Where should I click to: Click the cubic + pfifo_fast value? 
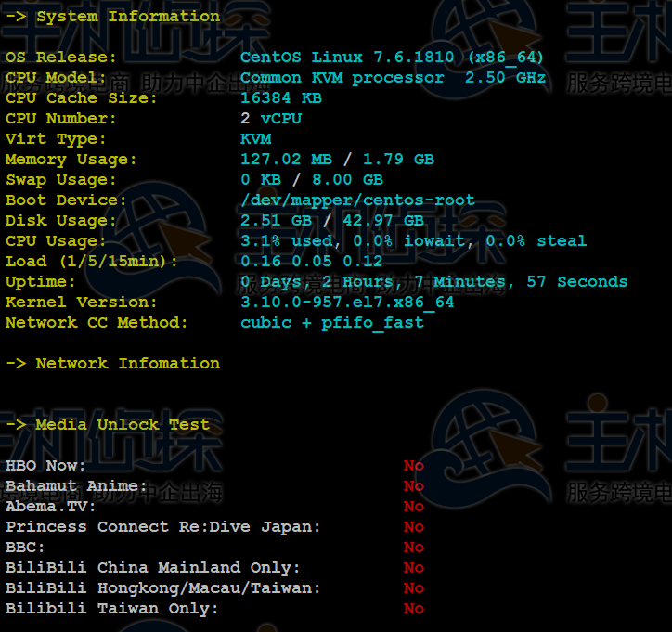click(331, 322)
